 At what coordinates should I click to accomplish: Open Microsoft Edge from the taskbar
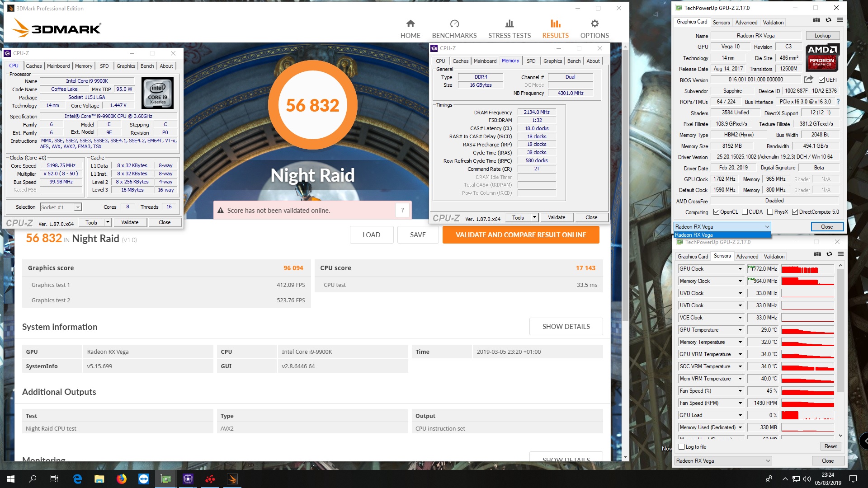(x=77, y=479)
